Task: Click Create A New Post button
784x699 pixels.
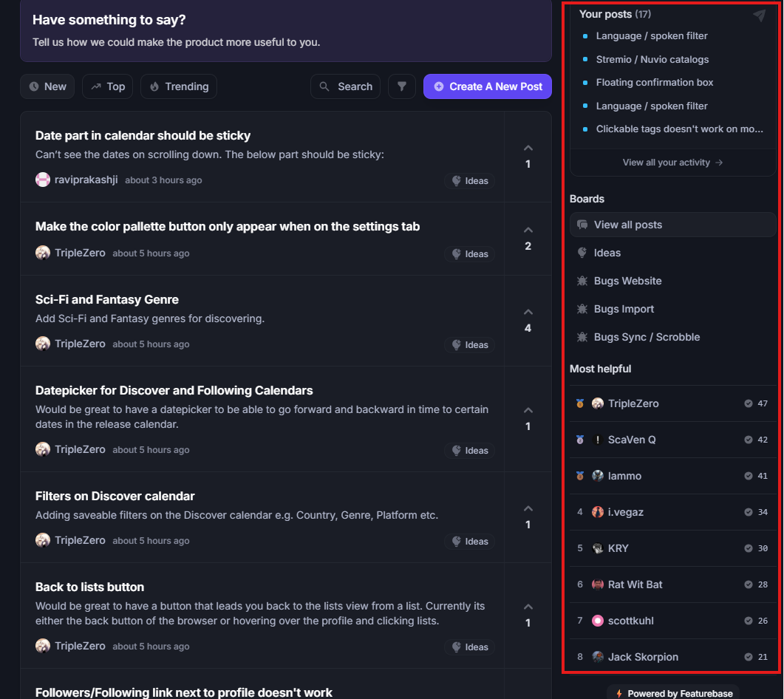Action: (488, 86)
